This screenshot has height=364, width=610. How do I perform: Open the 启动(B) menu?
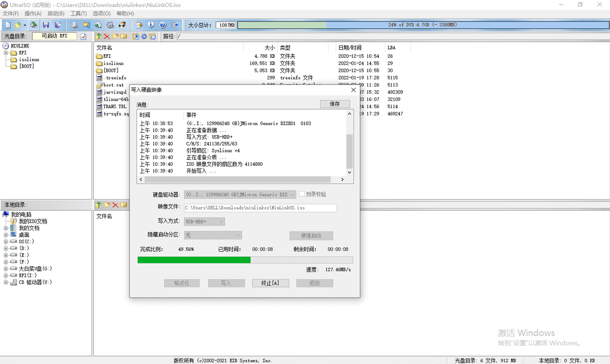coord(56,14)
